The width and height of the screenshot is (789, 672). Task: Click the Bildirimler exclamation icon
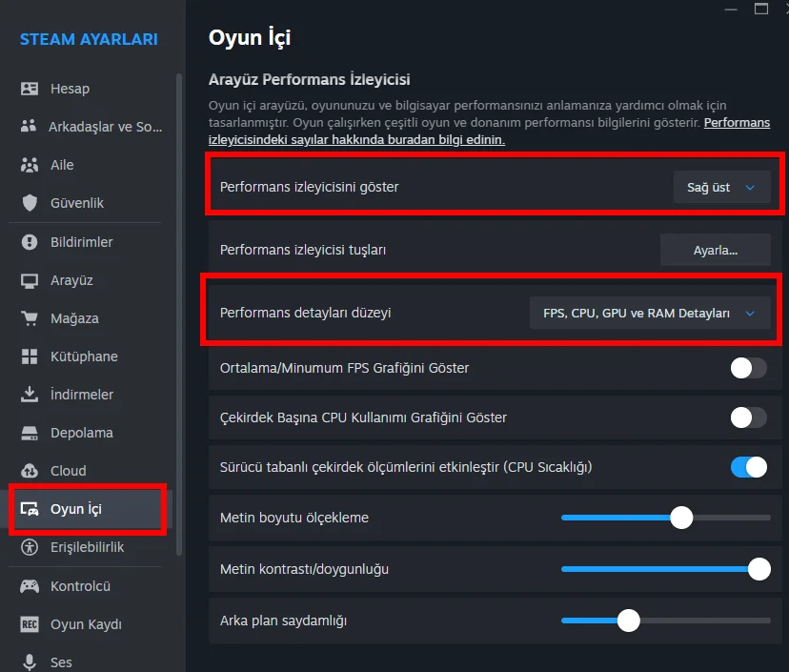pos(30,242)
